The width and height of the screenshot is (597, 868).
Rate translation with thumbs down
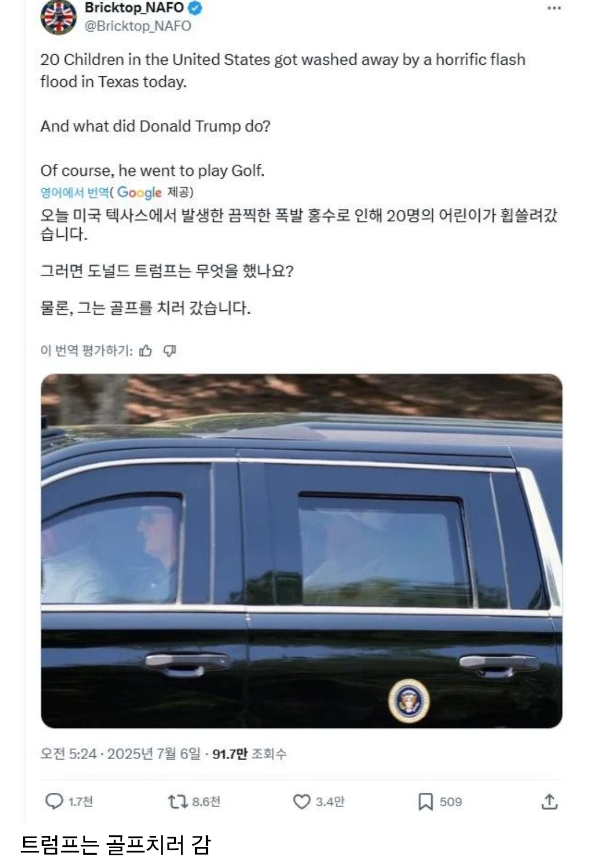pos(170,351)
